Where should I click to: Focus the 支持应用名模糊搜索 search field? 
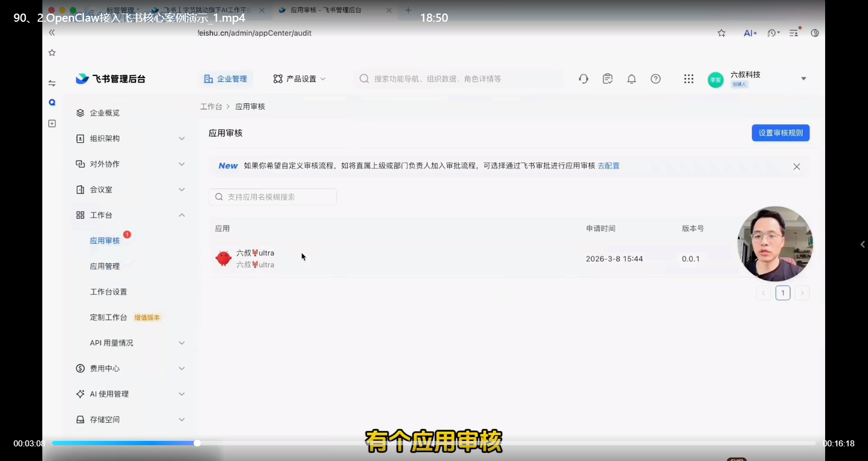click(x=272, y=197)
